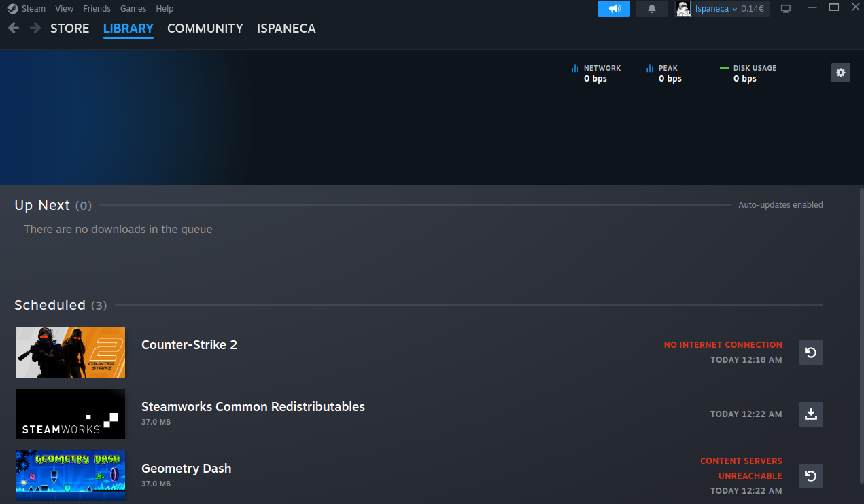Screen dimensions: 864x504
Task: Close the Steam window
Action: (x=856, y=7)
